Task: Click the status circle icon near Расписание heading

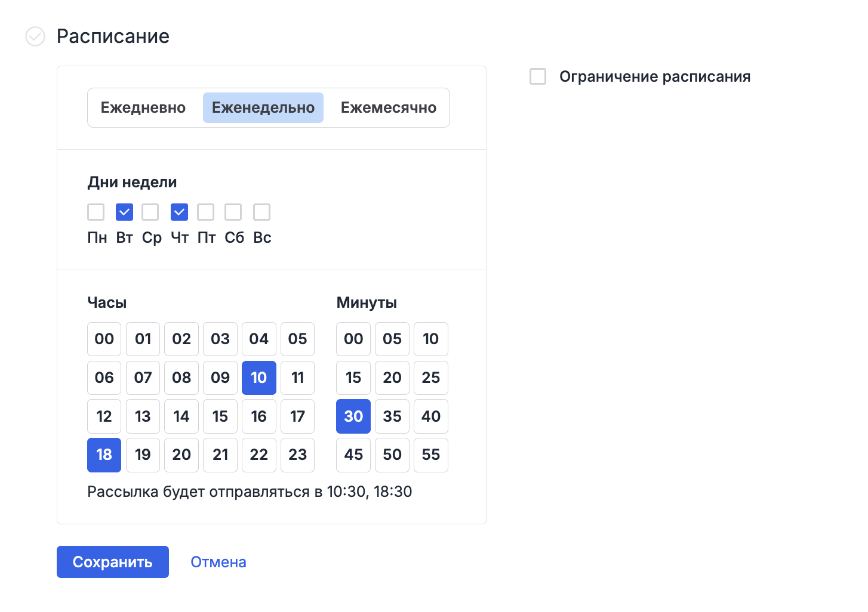Action: point(35,36)
